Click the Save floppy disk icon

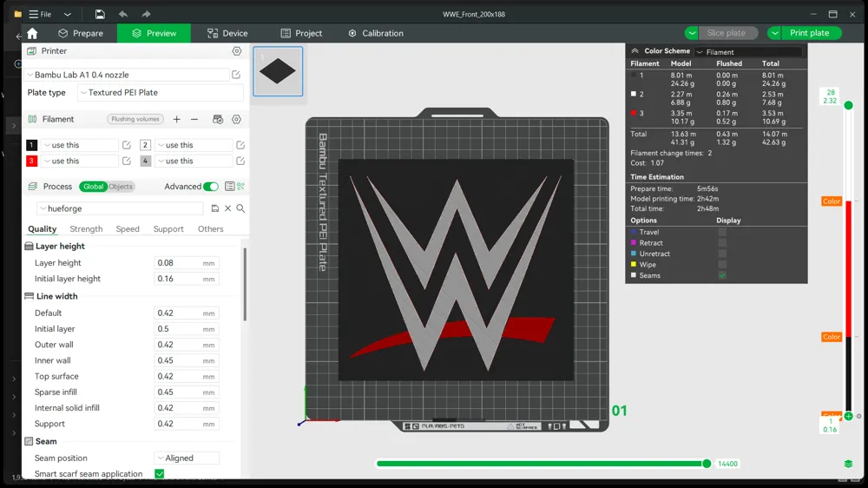tap(100, 14)
